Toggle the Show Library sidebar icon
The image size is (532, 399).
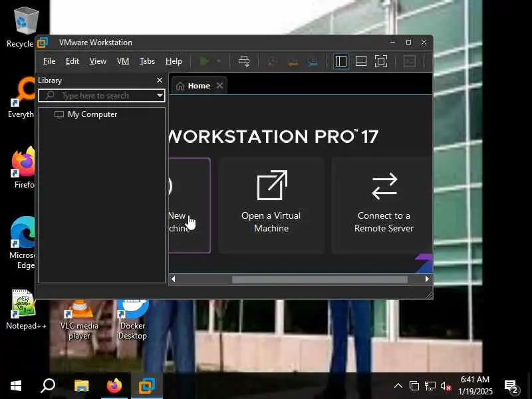340,61
